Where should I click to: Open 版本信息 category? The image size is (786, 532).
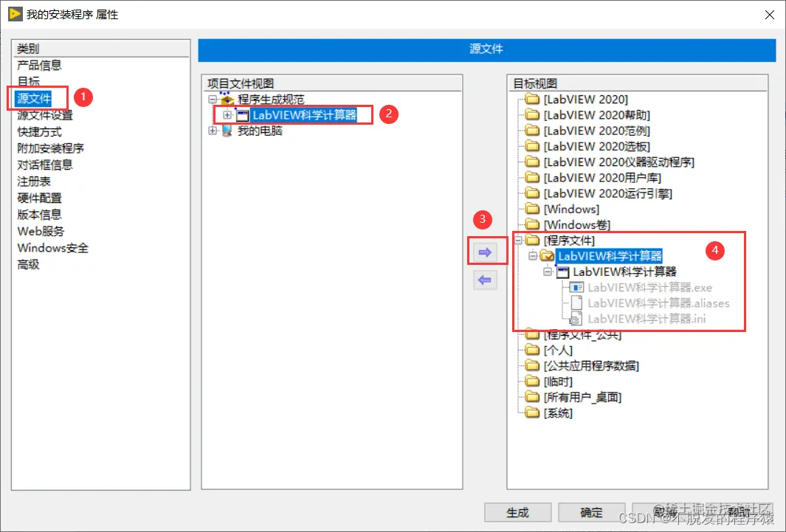coord(39,215)
